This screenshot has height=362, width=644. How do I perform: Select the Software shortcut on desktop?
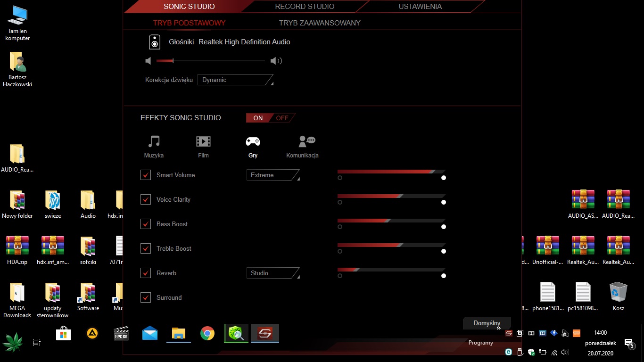[x=88, y=297]
